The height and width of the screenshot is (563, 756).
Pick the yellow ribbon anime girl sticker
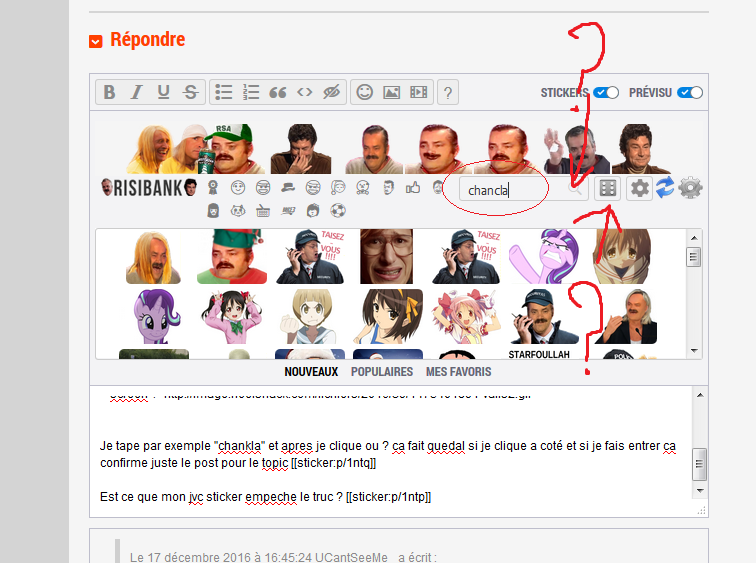389,317
